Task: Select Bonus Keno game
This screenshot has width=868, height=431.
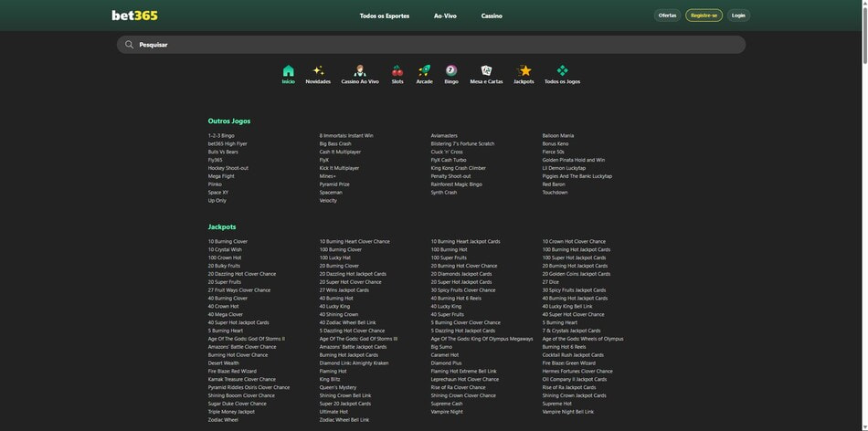Action: point(556,144)
